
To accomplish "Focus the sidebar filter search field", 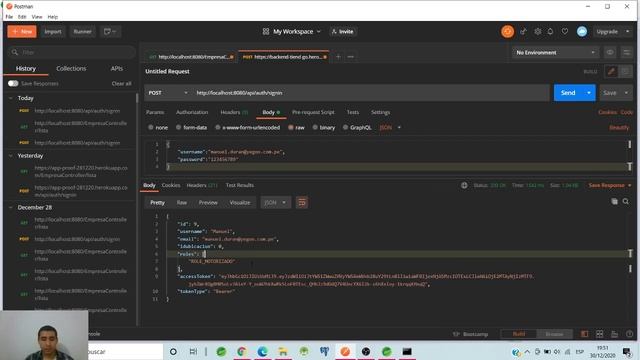I will pos(72,52).
